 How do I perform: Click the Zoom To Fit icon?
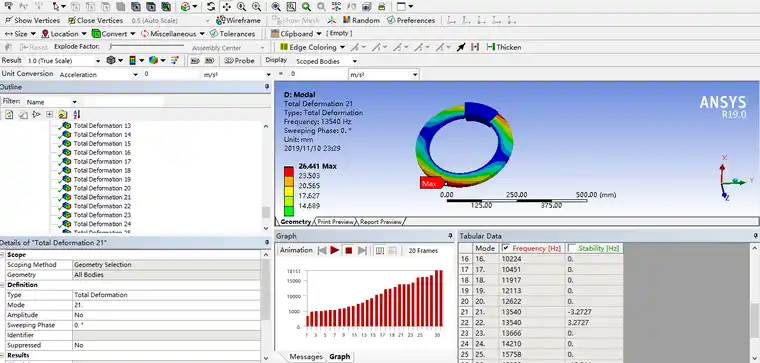[276, 7]
